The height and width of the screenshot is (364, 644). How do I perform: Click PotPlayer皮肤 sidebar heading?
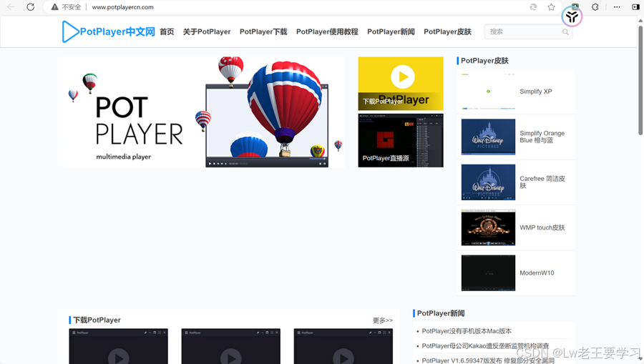484,61
